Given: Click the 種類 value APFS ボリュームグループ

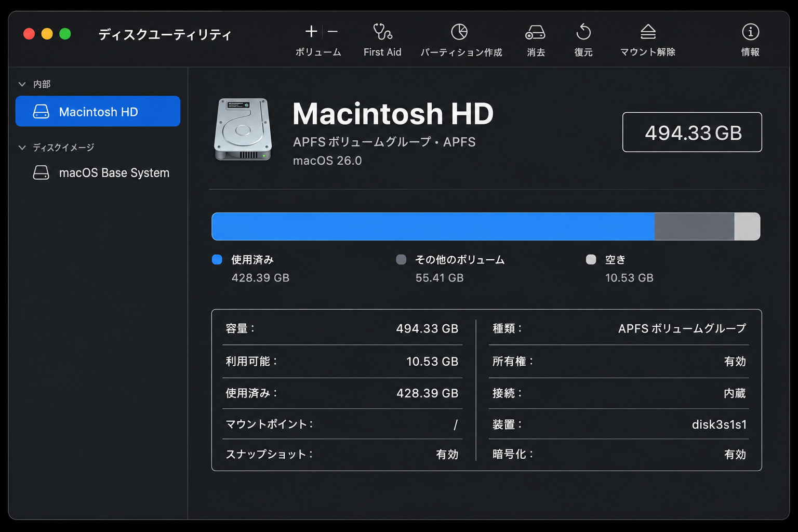Looking at the screenshot, I should 682,328.
